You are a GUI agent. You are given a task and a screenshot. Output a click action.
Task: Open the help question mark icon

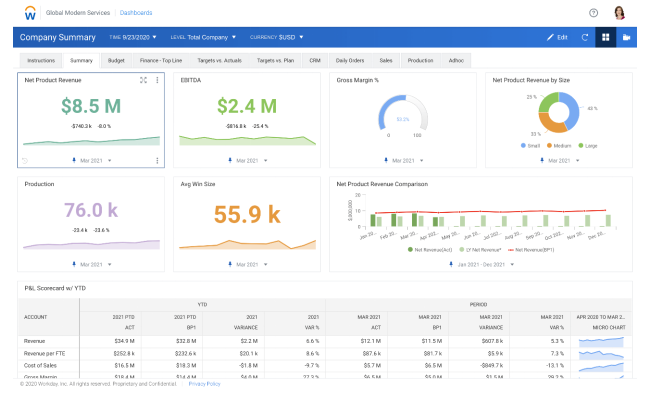point(593,13)
